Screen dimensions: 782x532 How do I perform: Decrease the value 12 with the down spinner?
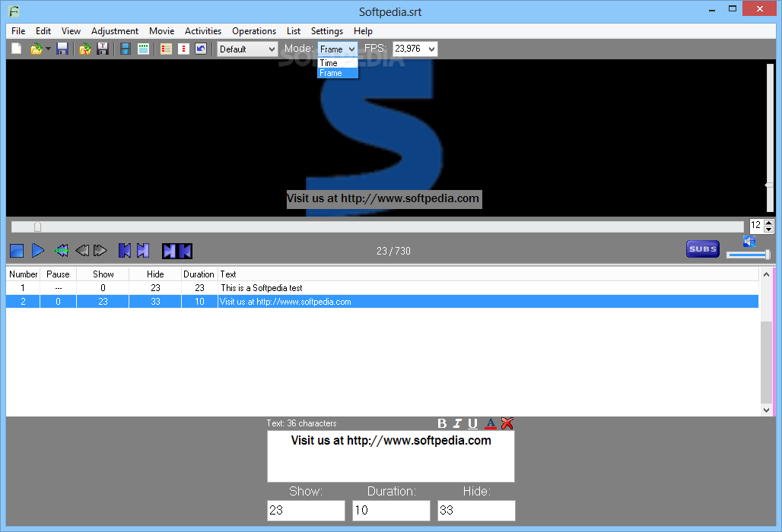(768, 229)
